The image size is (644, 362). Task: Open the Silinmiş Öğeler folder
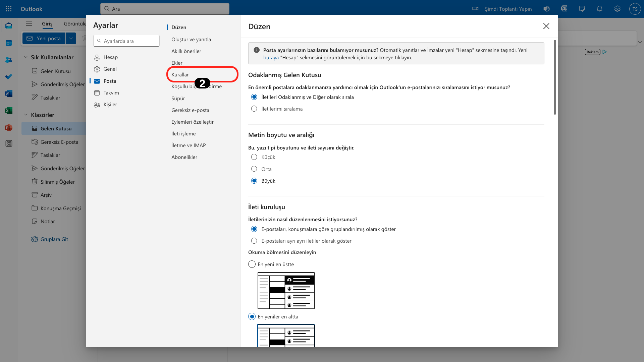tap(57, 182)
